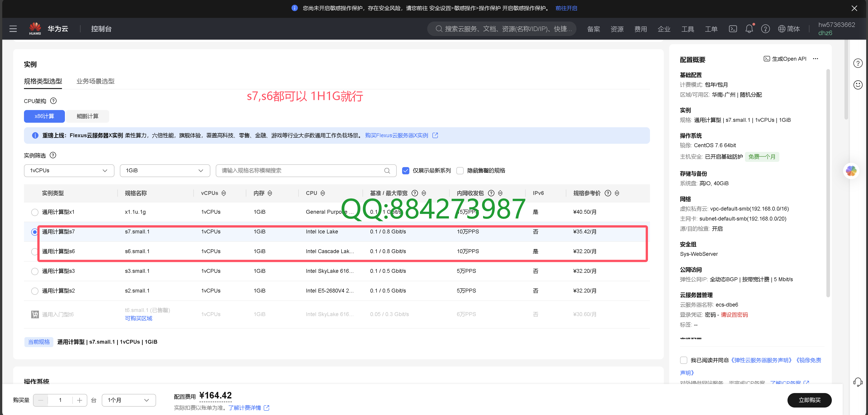
Task: Switch to 业务场景选型 tab
Action: 95,81
